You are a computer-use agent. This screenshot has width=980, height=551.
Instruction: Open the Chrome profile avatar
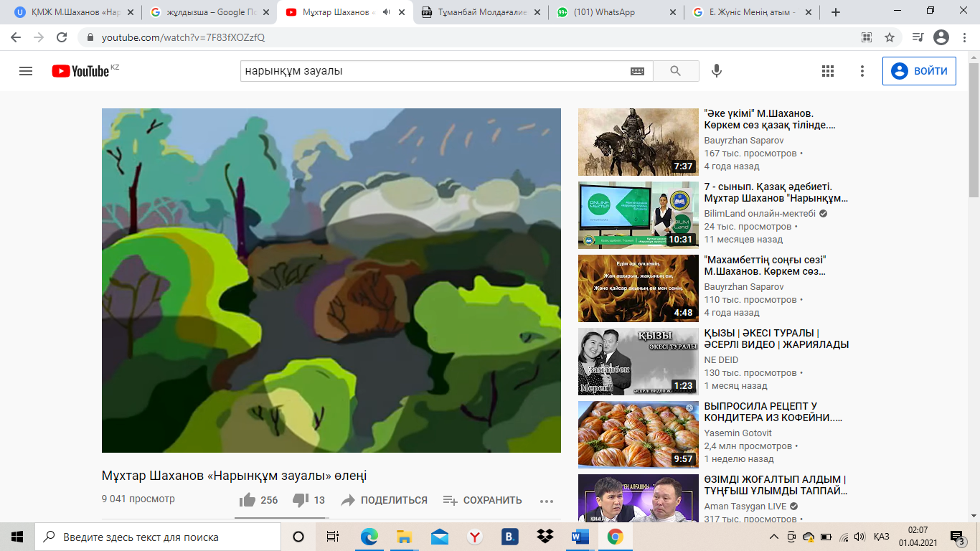point(941,37)
